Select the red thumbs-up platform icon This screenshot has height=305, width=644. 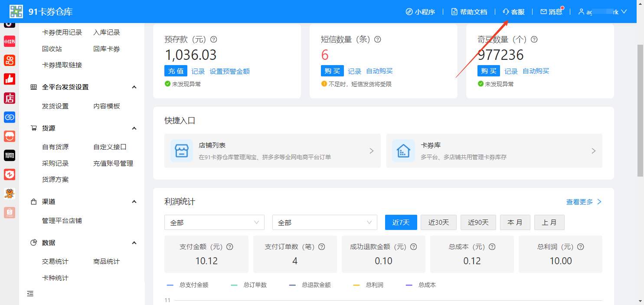click(10, 79)
